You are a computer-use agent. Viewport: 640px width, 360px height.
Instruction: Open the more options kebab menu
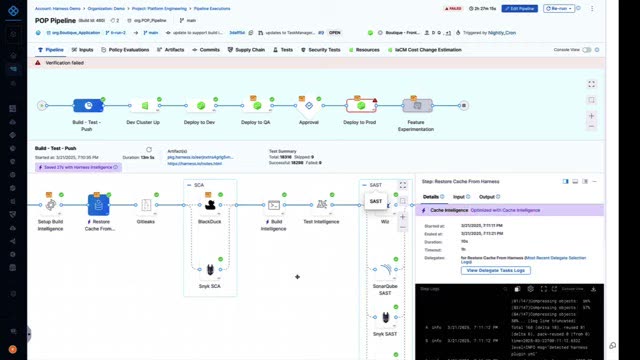pyautogui.click(x=592, y=9)
